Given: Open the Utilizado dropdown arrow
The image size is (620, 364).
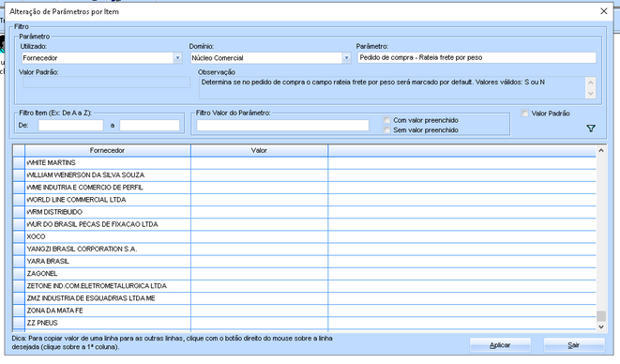Looking at the screenshot, I should [x=177, y=58].
